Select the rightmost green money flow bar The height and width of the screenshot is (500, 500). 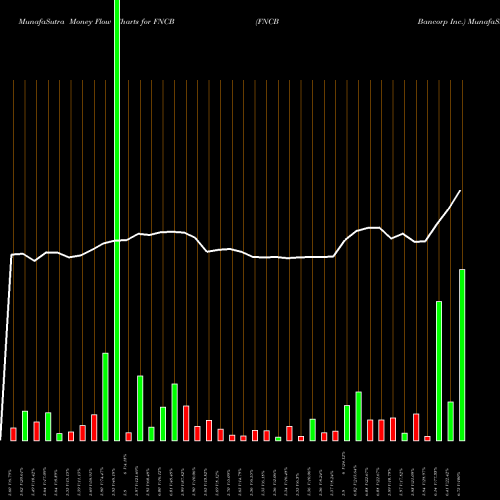point(462,355)
